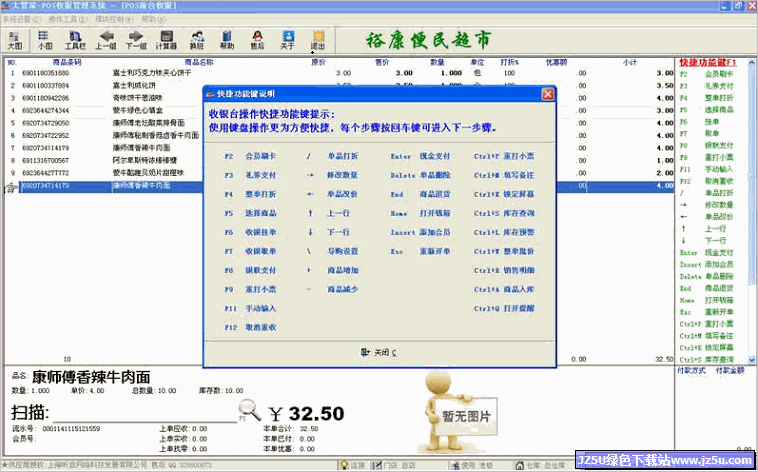The width and height of the screenshot is (758, 472).
Task: Click the 流水号 0001141115121559 value
Action: coord(71,429)
